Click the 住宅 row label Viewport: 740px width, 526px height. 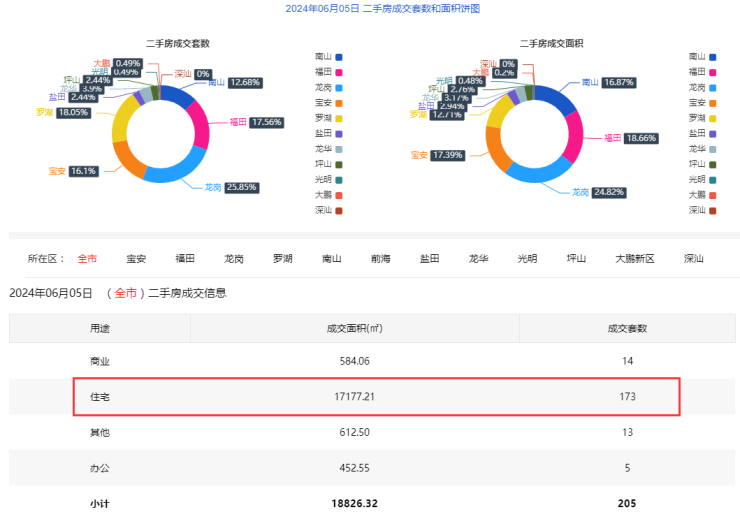(x=100, y=397)
